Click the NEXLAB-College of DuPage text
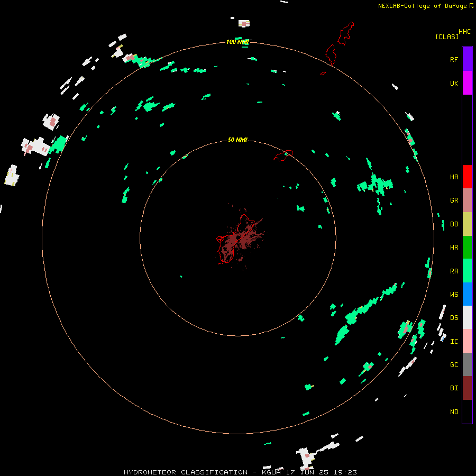 coord(422,6)
